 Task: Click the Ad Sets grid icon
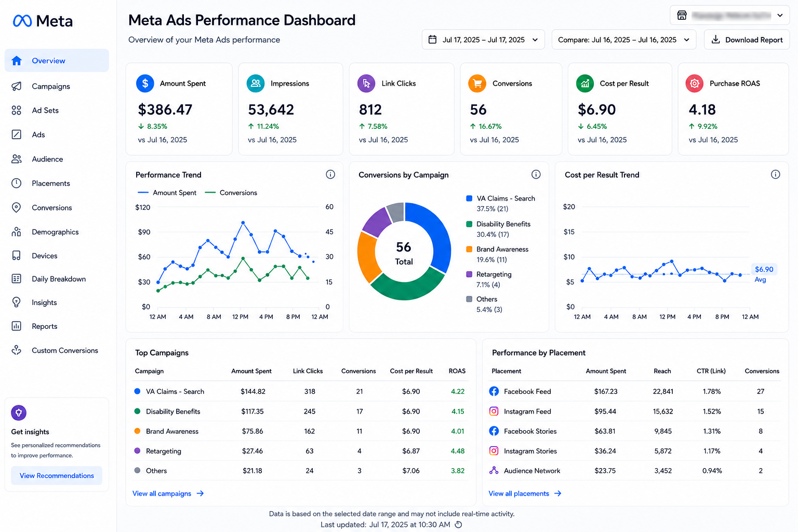[x=17, y=110]
